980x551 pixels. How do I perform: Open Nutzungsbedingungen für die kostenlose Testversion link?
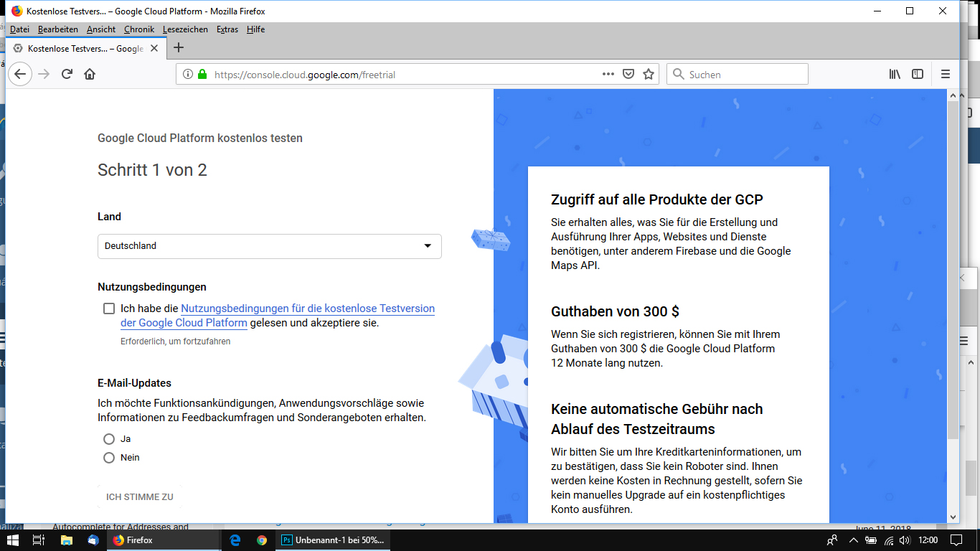click(307, 309)
